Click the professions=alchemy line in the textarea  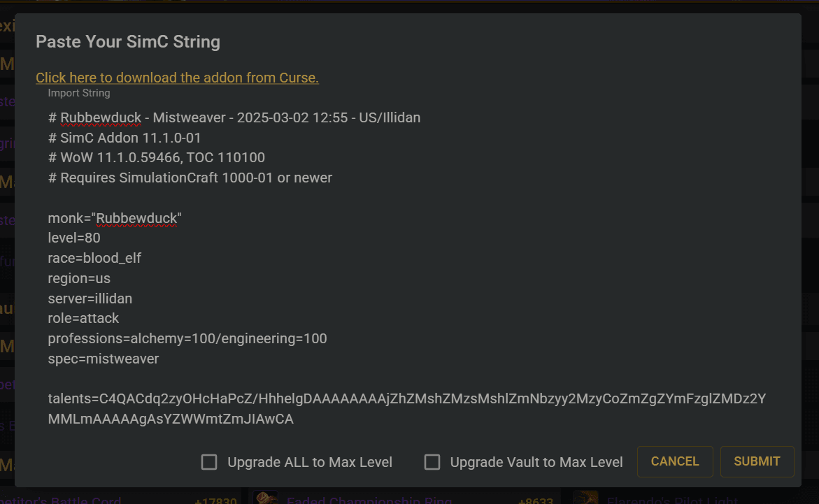tap(187, 338)
